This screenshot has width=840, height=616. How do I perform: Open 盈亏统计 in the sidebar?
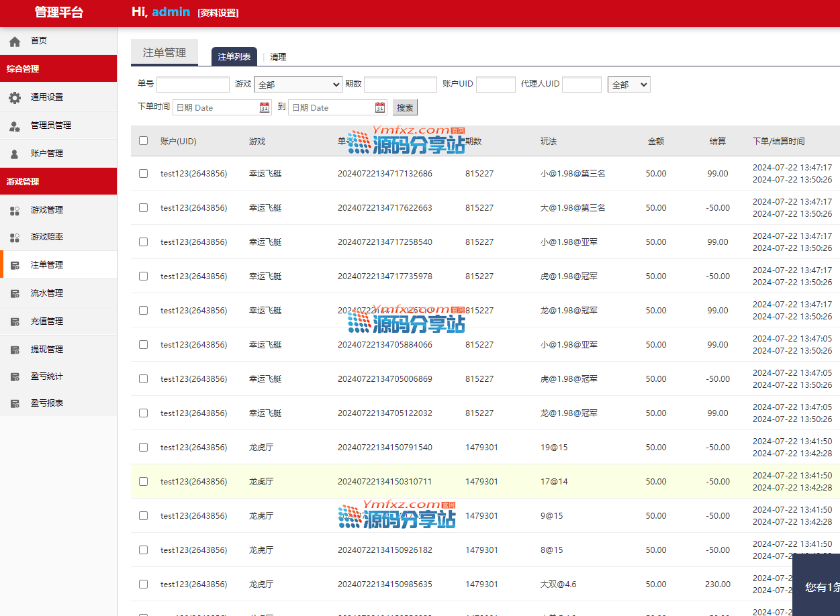[46, 376]
